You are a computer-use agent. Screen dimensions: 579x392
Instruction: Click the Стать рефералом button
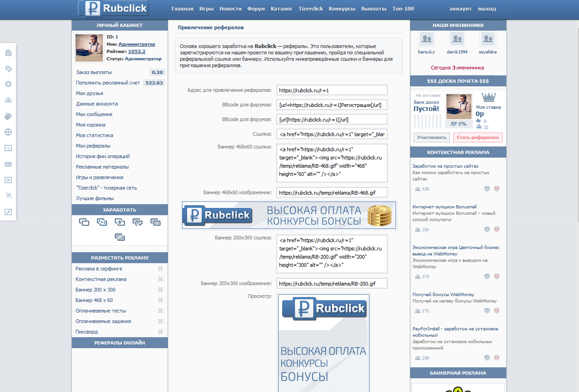(478, 137)
